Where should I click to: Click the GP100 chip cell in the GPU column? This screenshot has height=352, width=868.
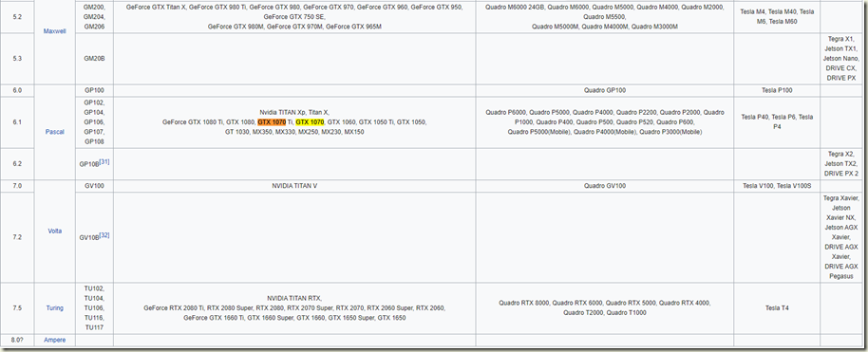coord(94,90)
